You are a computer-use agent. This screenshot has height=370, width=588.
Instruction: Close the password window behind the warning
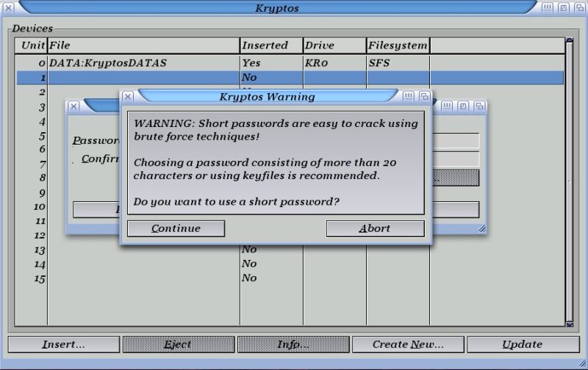(74, 106)
